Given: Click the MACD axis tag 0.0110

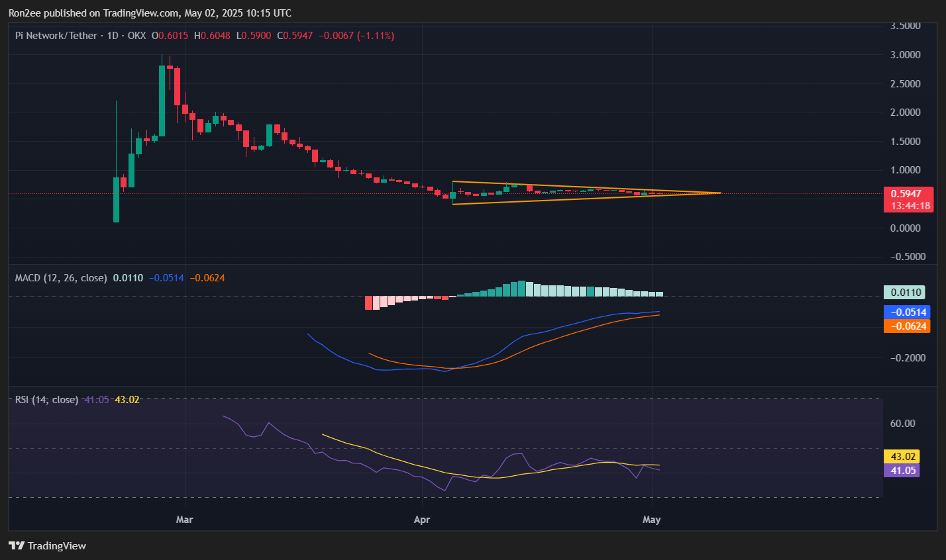Looking at the screenshot, I should point(904,293).
